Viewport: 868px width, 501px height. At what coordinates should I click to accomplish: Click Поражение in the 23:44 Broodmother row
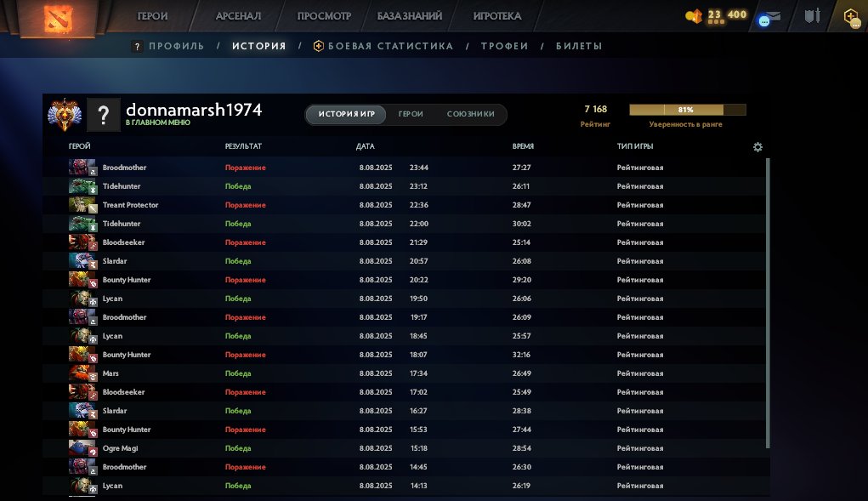[245, 168]
